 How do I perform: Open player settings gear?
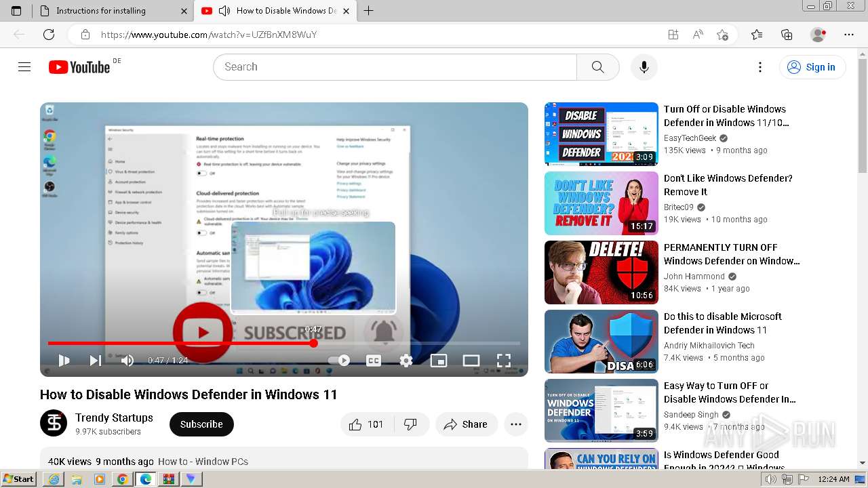[406, 361]
